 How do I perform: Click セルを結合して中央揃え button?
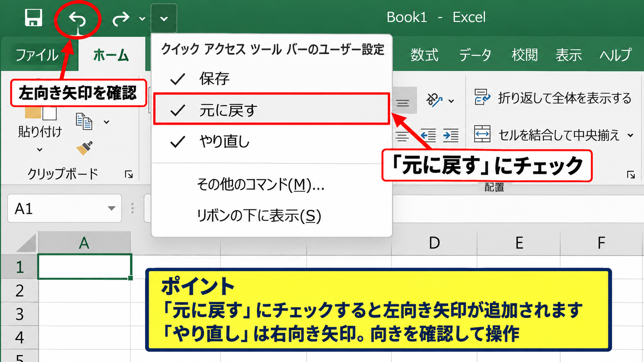click(x=547, y=135)
